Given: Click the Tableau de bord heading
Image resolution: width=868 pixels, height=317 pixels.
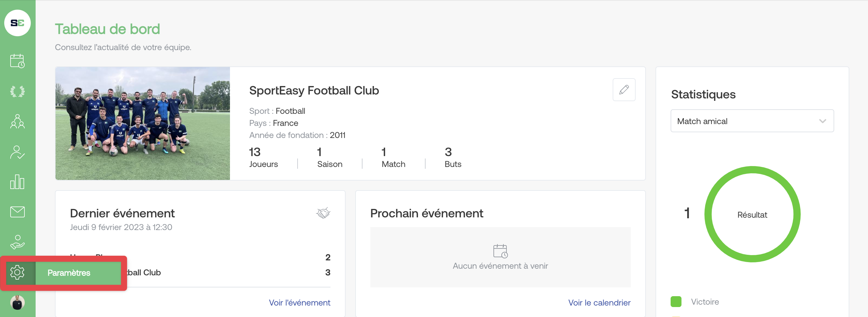Looking at the screenshot, I should pos(107,29).
